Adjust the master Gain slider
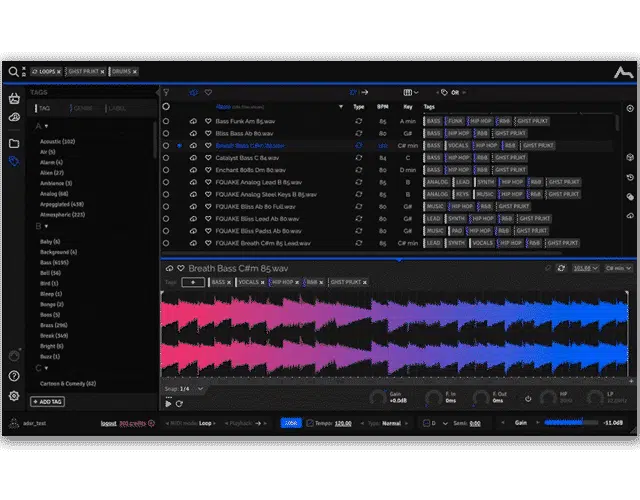 coord(571,423)
